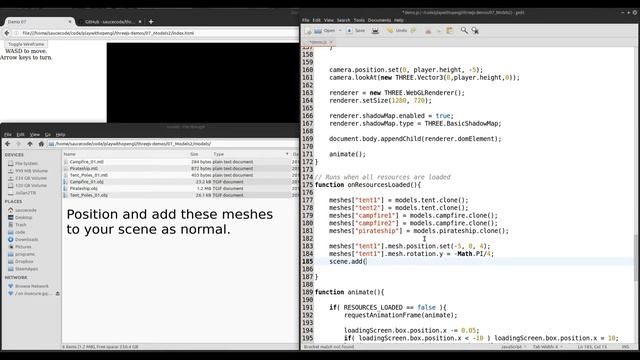Click the Open button in gedit
640x360 pixels.
coord(325,31)
